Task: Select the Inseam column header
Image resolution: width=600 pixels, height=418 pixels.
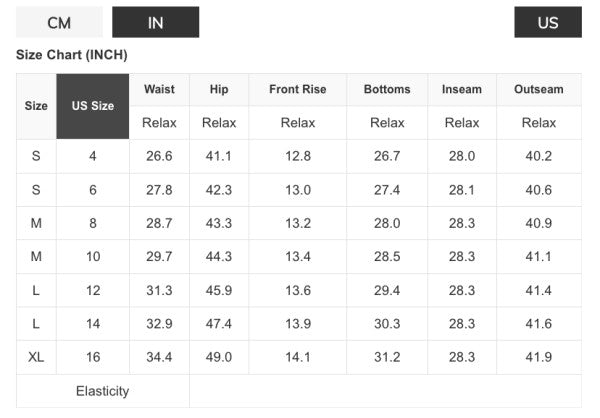Action: pyautogui.click(x=462, y=89)
